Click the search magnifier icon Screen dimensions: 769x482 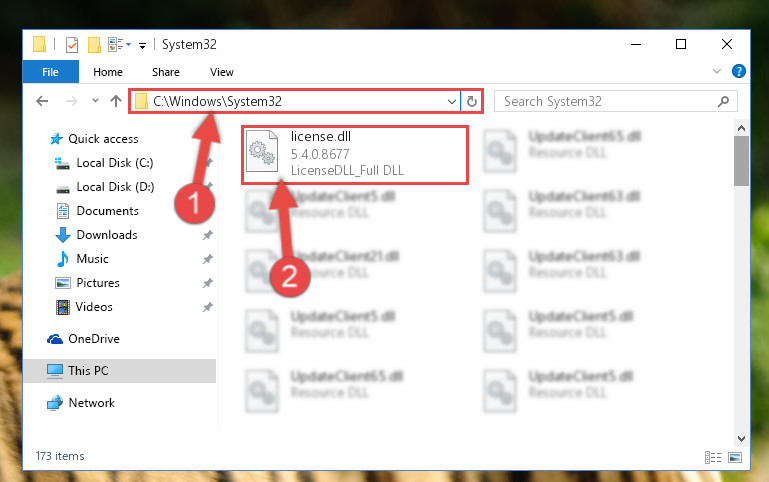723,101
